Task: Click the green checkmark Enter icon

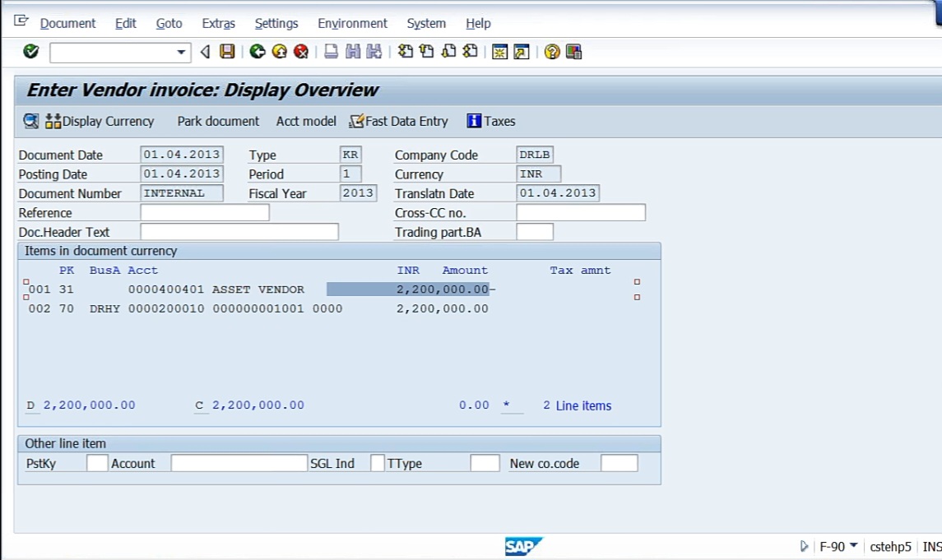Action: point(30,52)
